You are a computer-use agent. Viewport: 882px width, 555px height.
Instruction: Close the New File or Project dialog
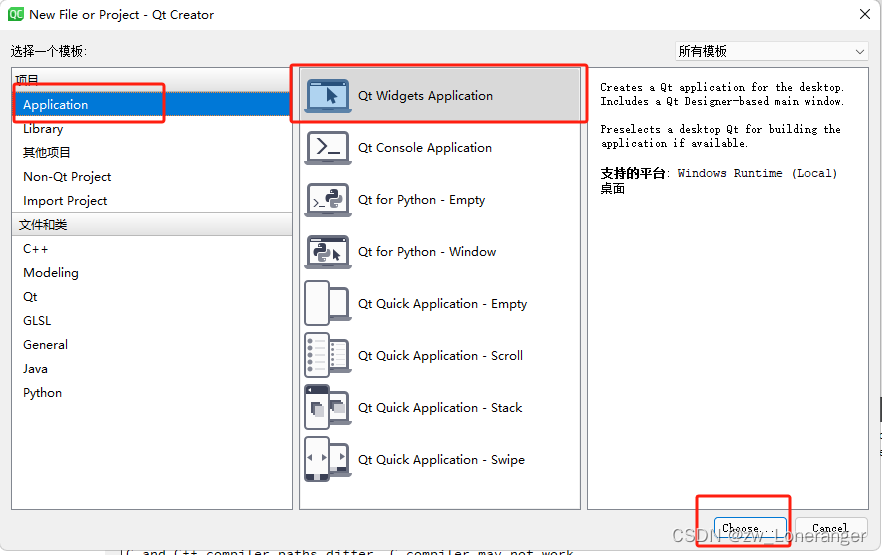tap(865, 14)
